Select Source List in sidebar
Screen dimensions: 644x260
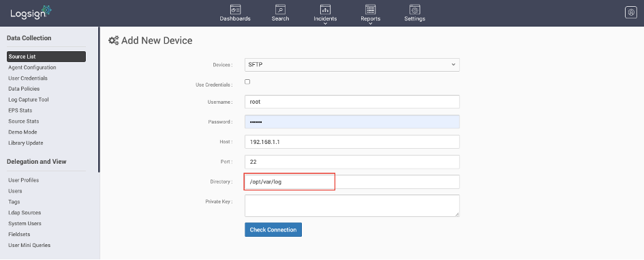(x=46, y=57)
